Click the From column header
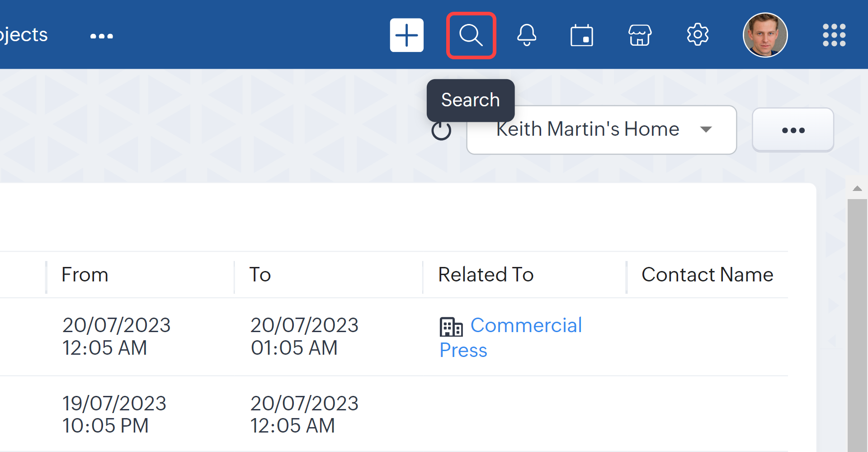 85,275
